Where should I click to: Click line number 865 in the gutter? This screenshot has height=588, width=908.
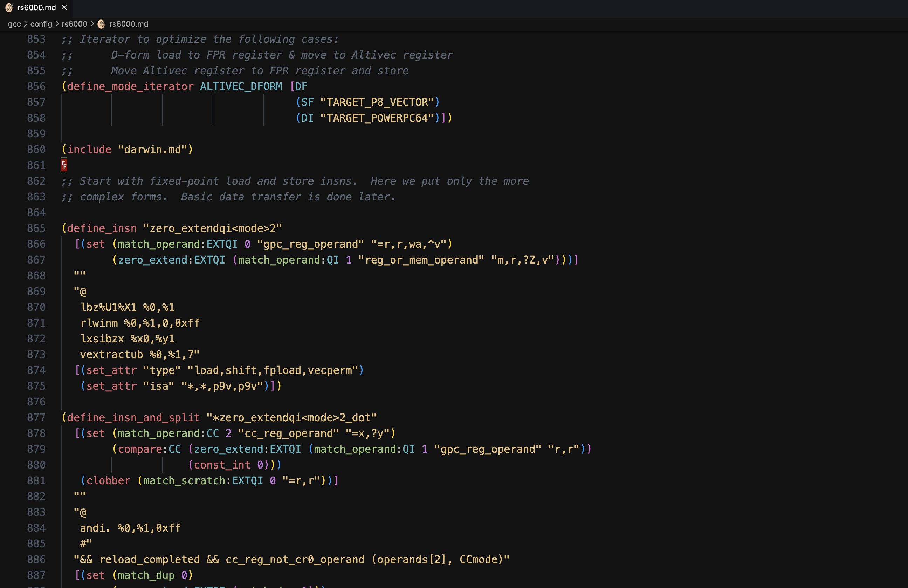point(36,228)
